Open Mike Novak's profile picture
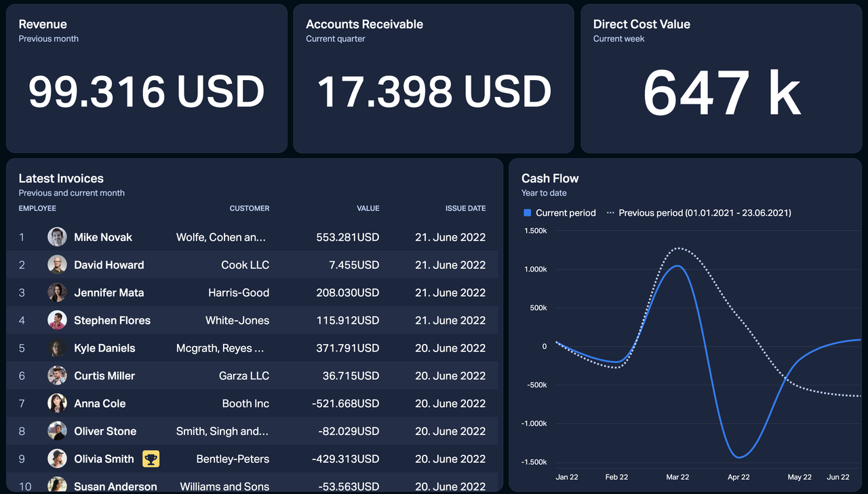Image resolution: width=868 pixels, height=494 pixels. click(57, 237)
